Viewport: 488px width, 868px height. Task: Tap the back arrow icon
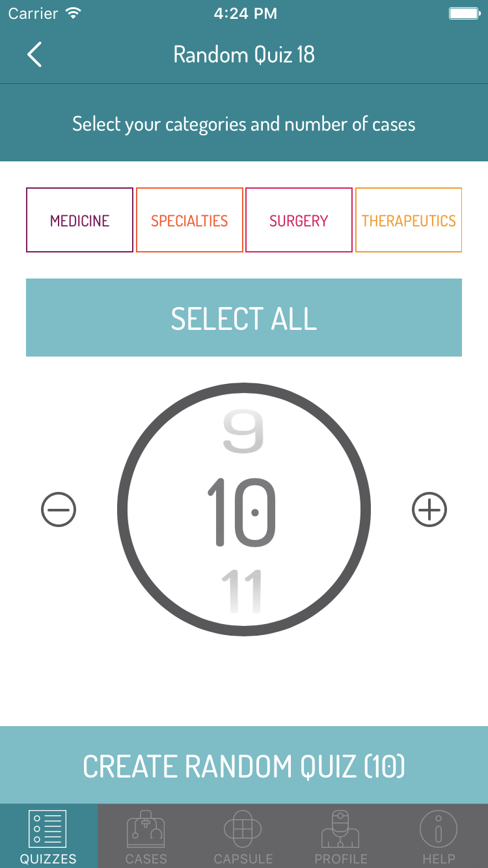pos(35,55)
